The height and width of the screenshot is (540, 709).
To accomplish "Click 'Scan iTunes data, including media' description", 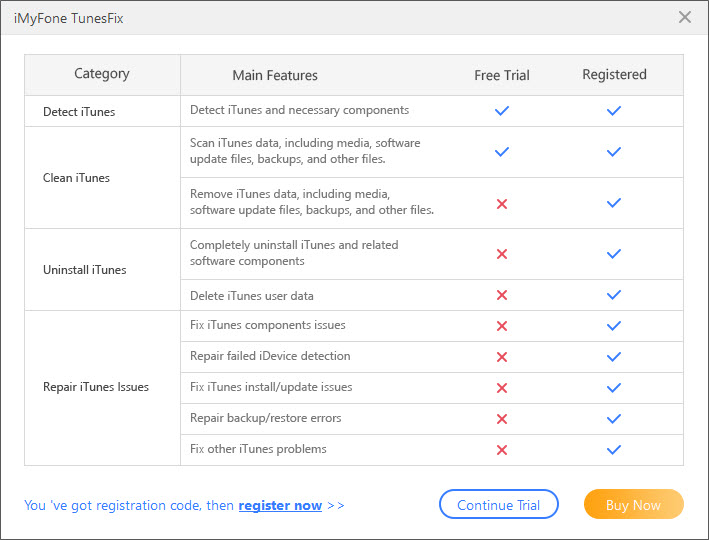I will (x=305, y=151).
